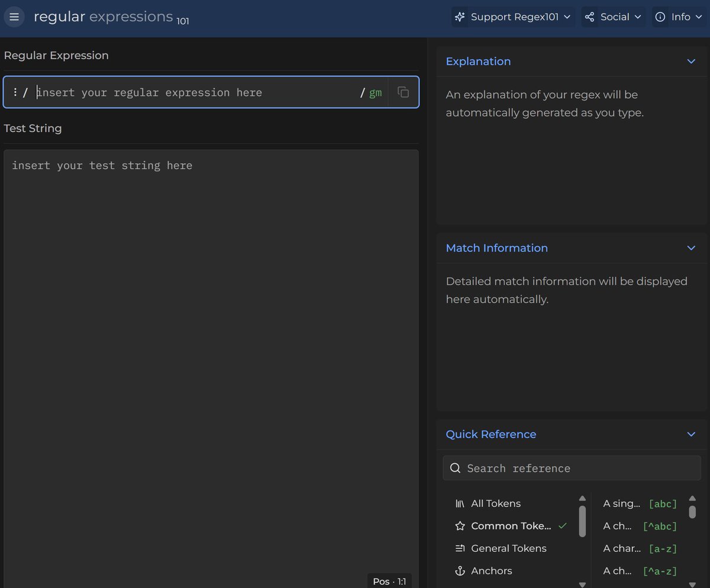
Task: Open the gm regex flags selector
Action: (x=375, y=93)
